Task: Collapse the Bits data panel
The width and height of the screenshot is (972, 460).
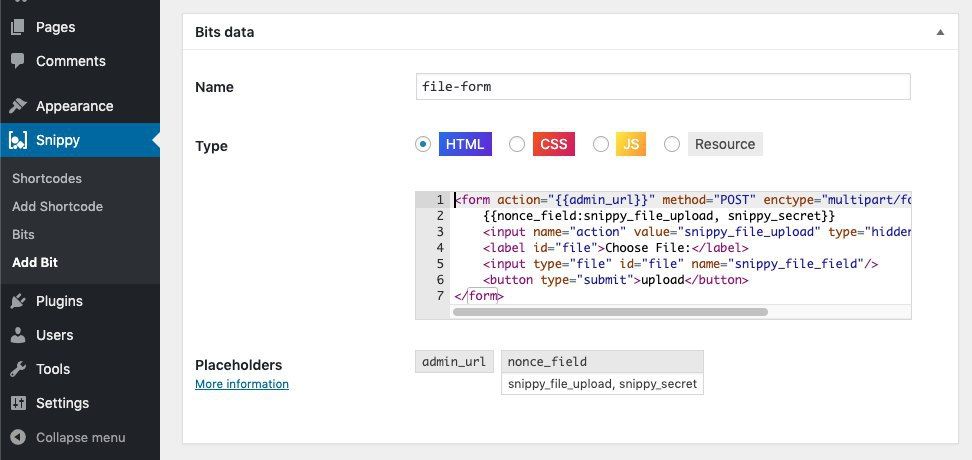Action: [x=940, y=32]
